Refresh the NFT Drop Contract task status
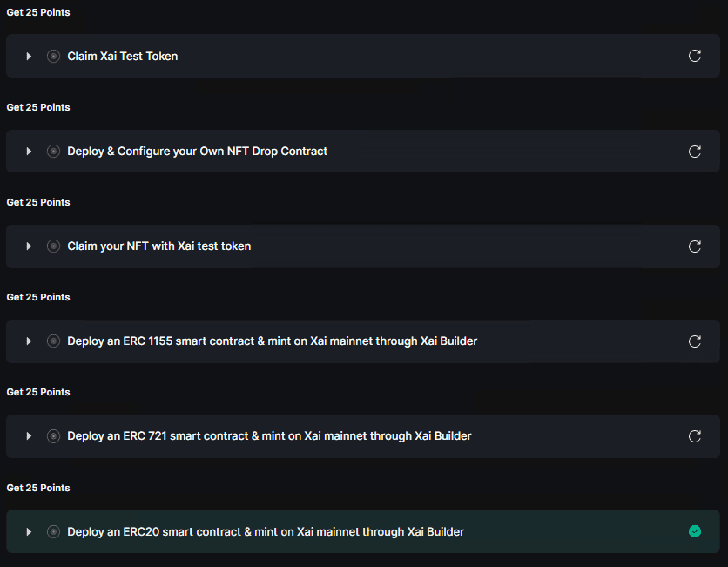The image size is (728, 567). click(695, 152)
